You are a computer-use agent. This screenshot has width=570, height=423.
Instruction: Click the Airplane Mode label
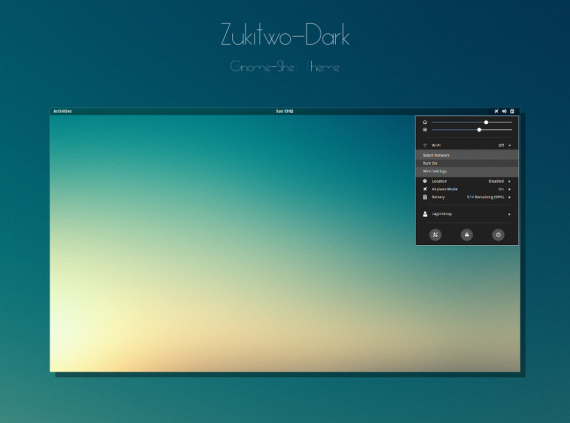tap(445, 189)
